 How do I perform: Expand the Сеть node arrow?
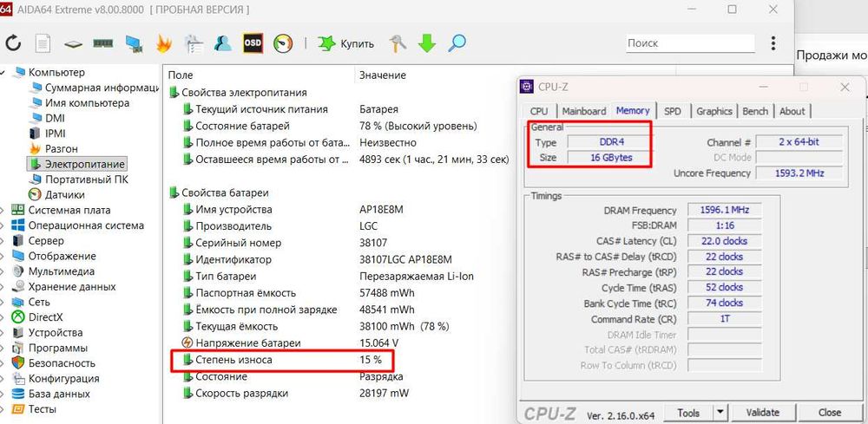tap(3, 303)
